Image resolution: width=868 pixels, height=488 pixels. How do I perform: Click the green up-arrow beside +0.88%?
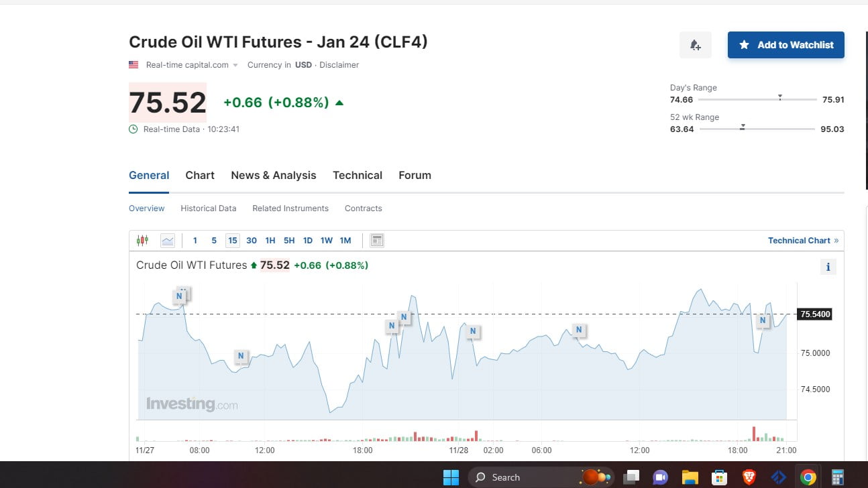(339, 103)
